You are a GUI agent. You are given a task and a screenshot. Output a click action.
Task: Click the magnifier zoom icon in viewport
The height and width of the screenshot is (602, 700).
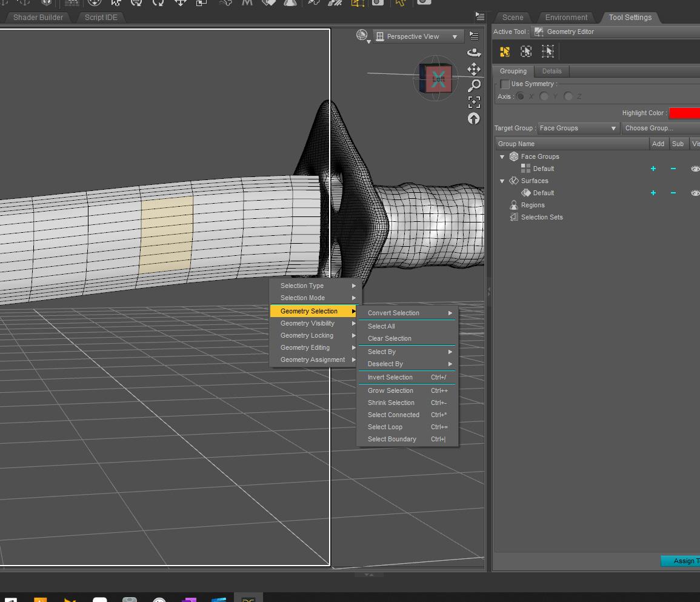474,85
